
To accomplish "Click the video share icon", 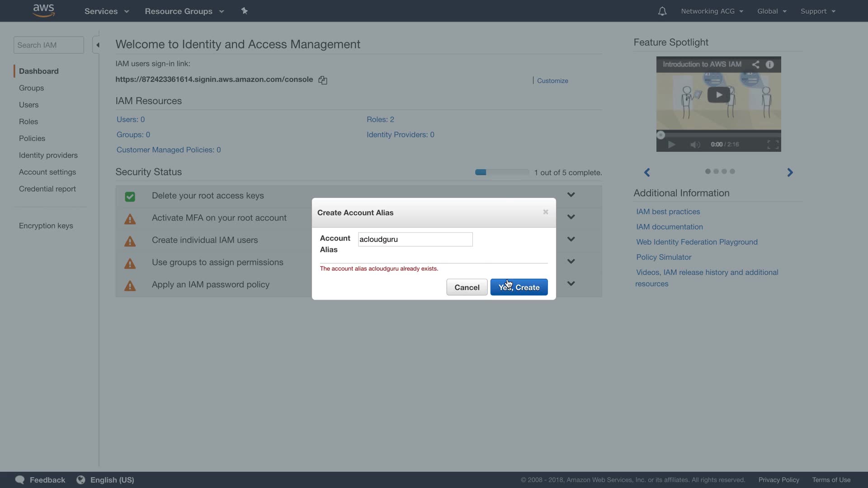I will coord(755,64).
